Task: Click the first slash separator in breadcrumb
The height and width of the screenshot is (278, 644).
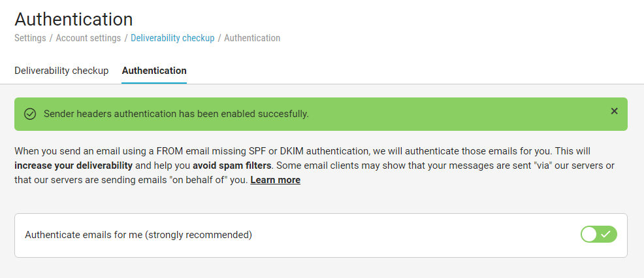Action: coord(51,38)
